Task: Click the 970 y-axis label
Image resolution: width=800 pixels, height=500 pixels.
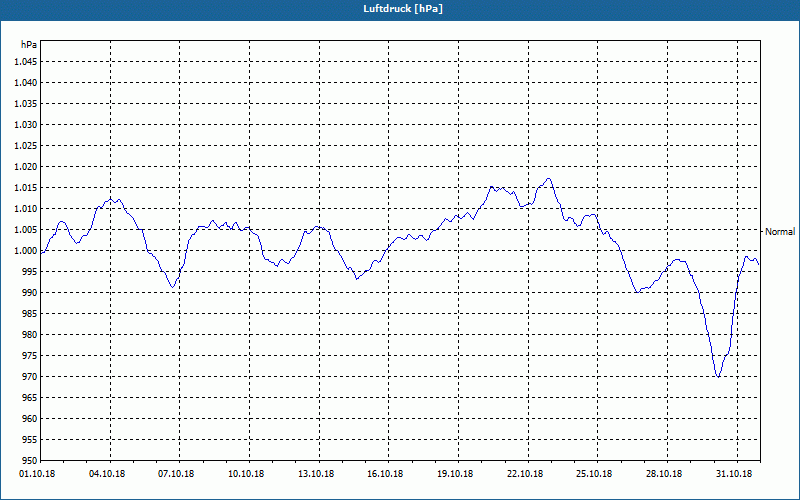Action: click(31, 377)
